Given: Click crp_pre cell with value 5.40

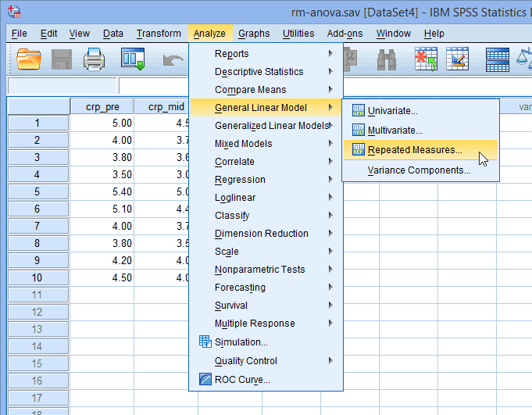Looking at the screenshot, I should [102, 191].
